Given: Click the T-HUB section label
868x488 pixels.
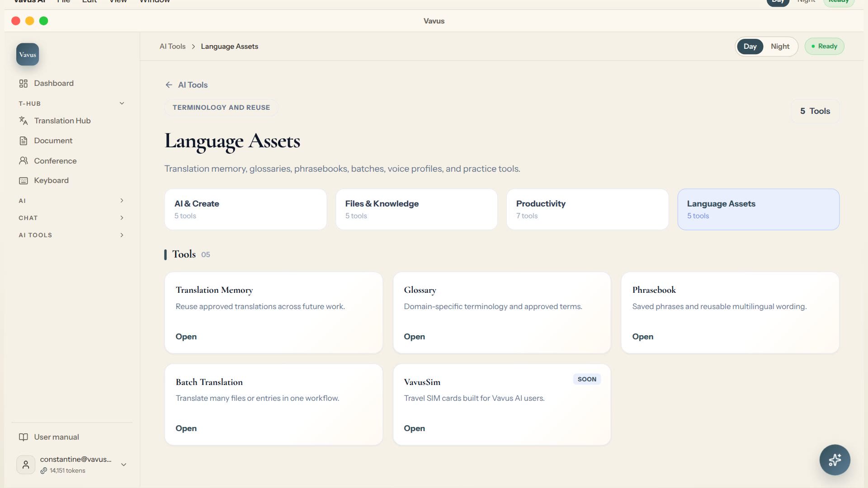Looking at the screenshot, I should (x=29, y=103).
